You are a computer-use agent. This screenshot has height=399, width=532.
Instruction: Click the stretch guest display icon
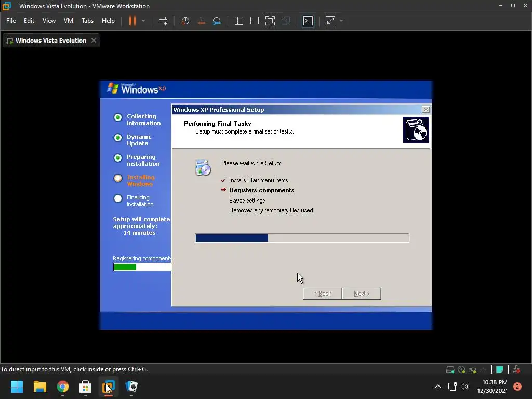click(x=330, y=21)
